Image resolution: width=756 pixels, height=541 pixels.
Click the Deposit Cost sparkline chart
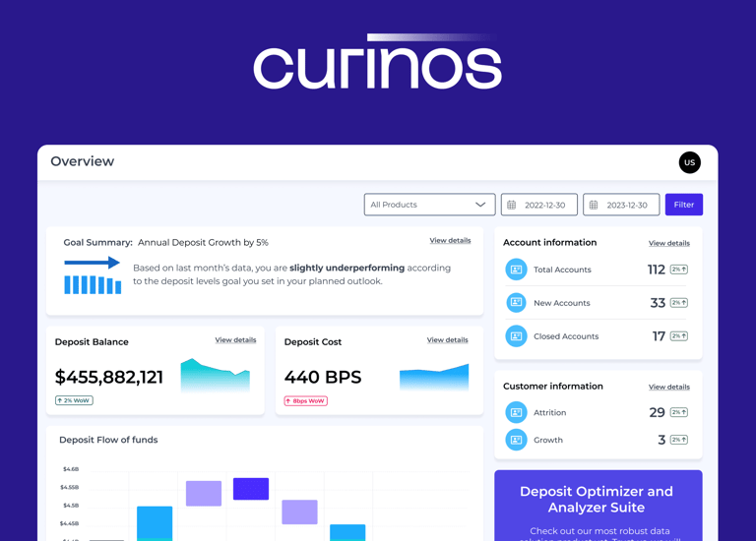[434, 377]
